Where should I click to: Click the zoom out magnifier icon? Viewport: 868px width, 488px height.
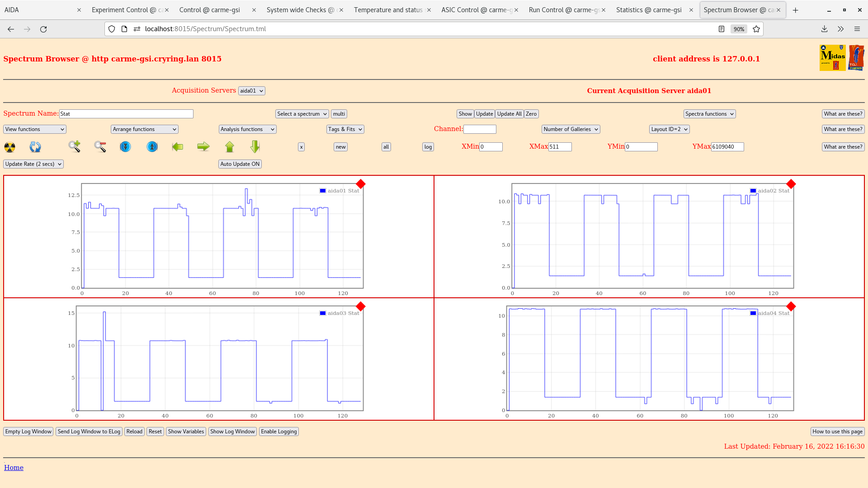coord(100,146)
